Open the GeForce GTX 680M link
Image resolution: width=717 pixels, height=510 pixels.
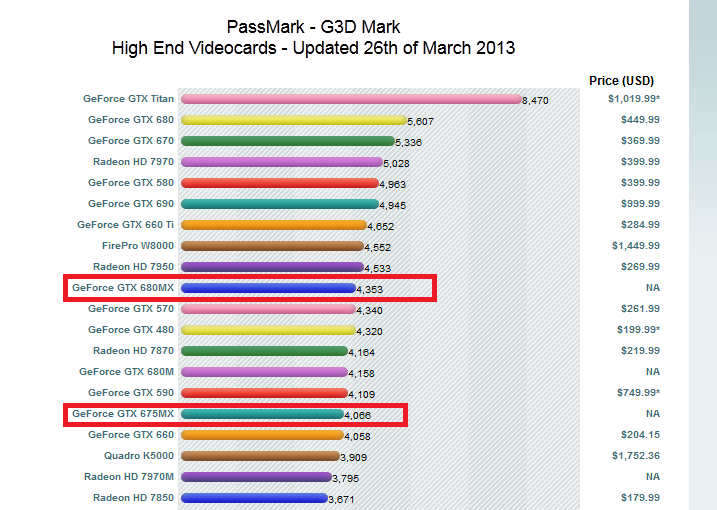pos(126,372)
